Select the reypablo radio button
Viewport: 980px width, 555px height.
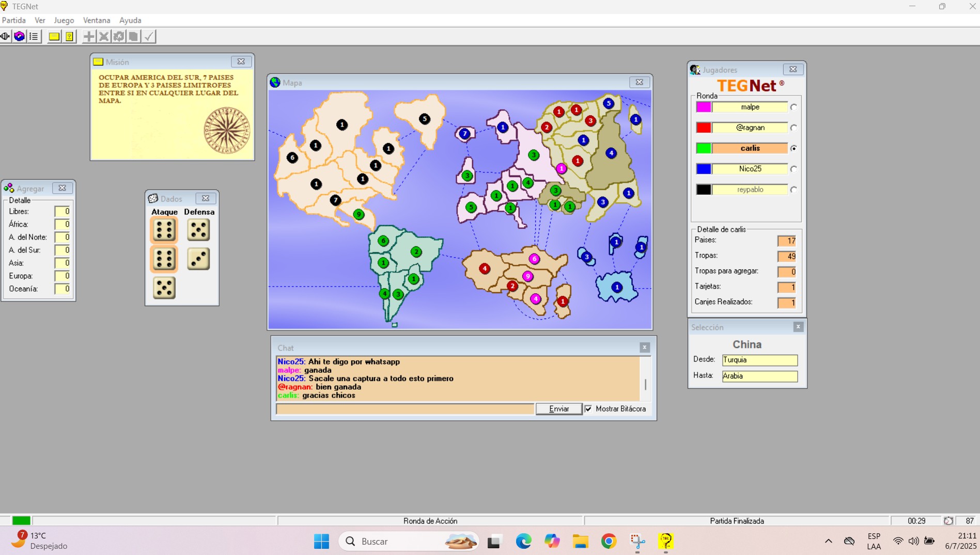794,190
